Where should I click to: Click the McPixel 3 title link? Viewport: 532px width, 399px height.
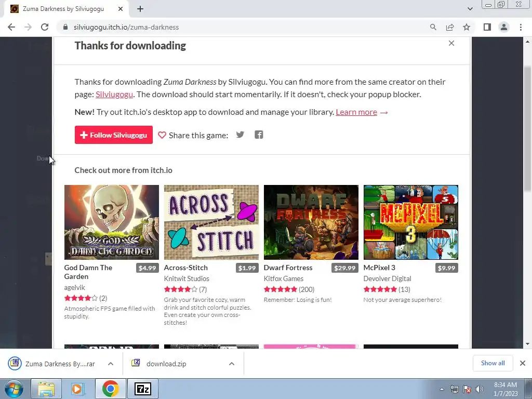point(379,268)
